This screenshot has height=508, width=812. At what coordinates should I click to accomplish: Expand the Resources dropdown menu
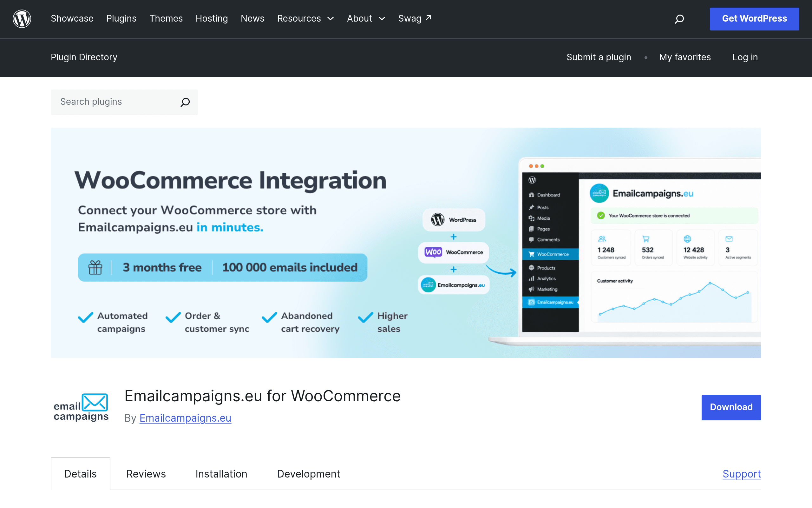point(306,18)
